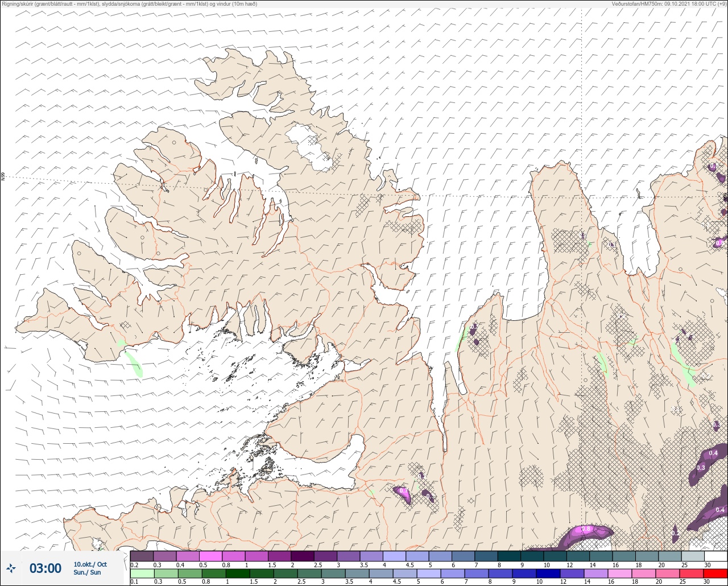Select lower legend pale green swatch above label 0.1
The image size is (728, 586).
point(142,573)
